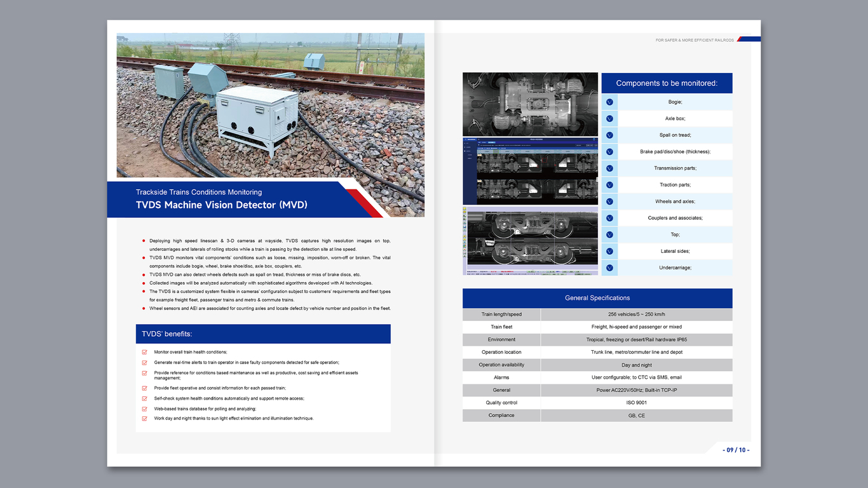
Task: Click the Rail hardware IP65 environment value
Action: tap(637, 340)
